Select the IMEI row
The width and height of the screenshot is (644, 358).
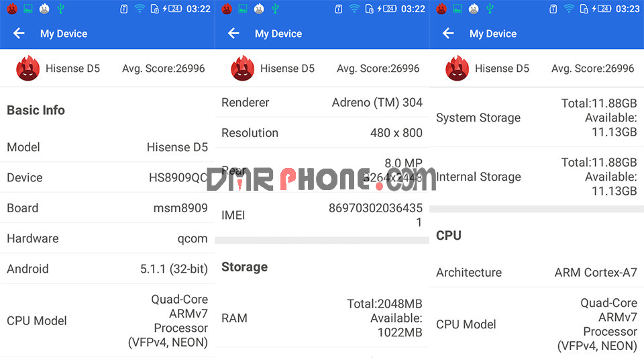pos(322,215)
